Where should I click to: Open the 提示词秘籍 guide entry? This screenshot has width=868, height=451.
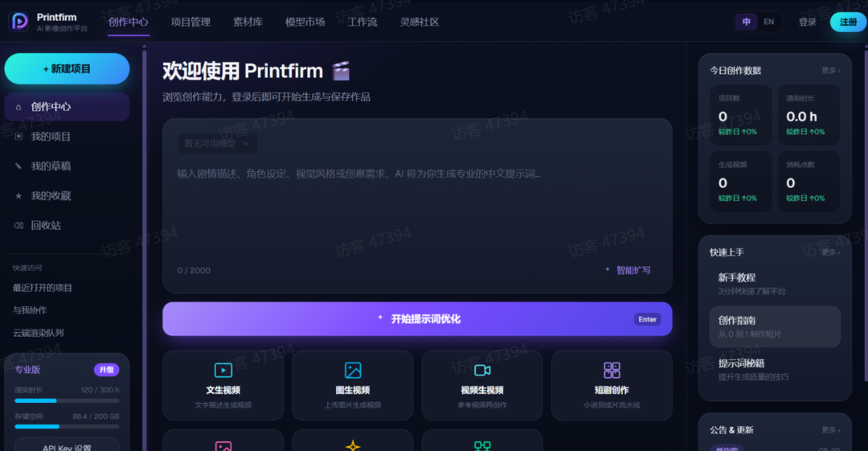coord(775,370)
